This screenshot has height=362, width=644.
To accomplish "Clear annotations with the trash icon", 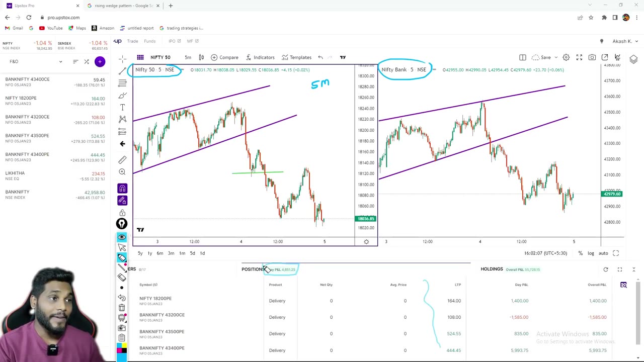I will click(x=122, y=308).
